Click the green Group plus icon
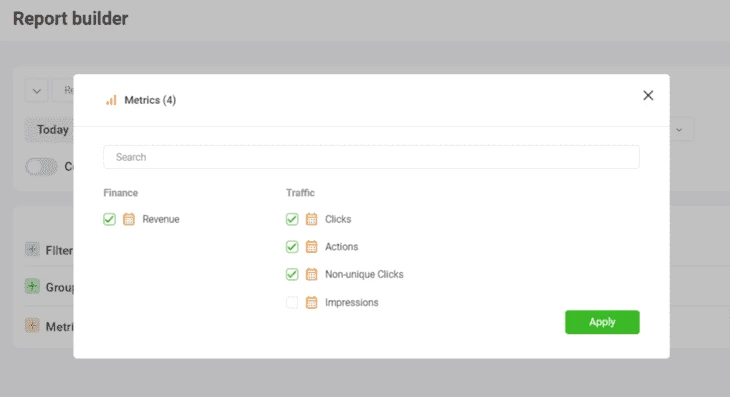 click(32, 286)
